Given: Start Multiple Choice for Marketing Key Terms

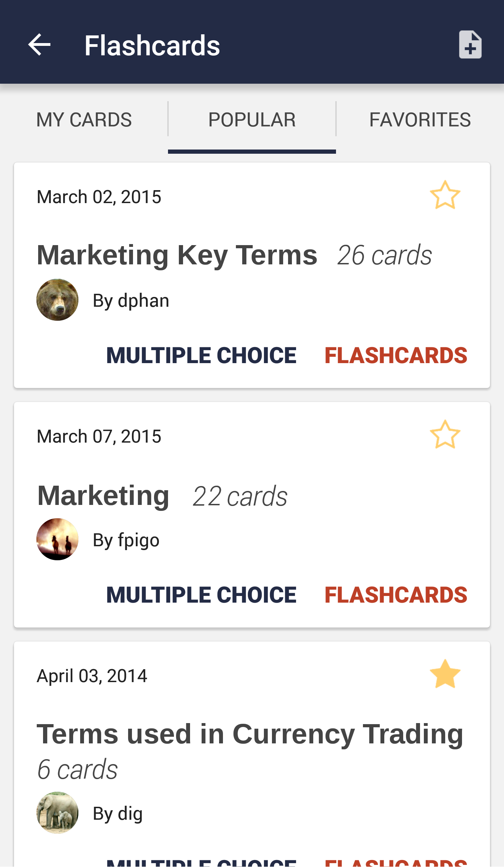Looking at the screenshot, I should [201, 355].
